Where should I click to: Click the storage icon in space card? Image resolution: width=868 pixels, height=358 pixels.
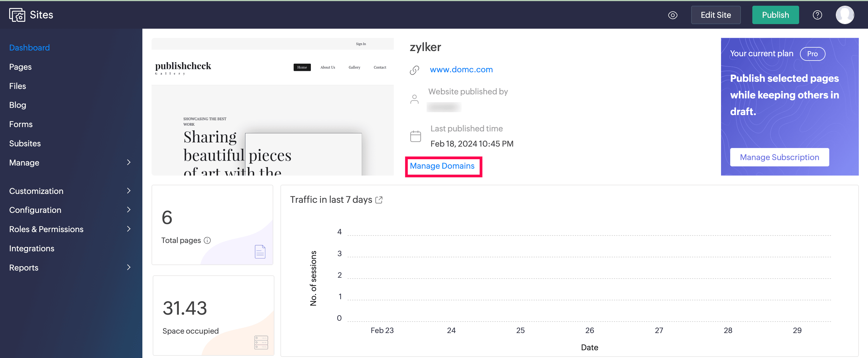coord(261,342)
